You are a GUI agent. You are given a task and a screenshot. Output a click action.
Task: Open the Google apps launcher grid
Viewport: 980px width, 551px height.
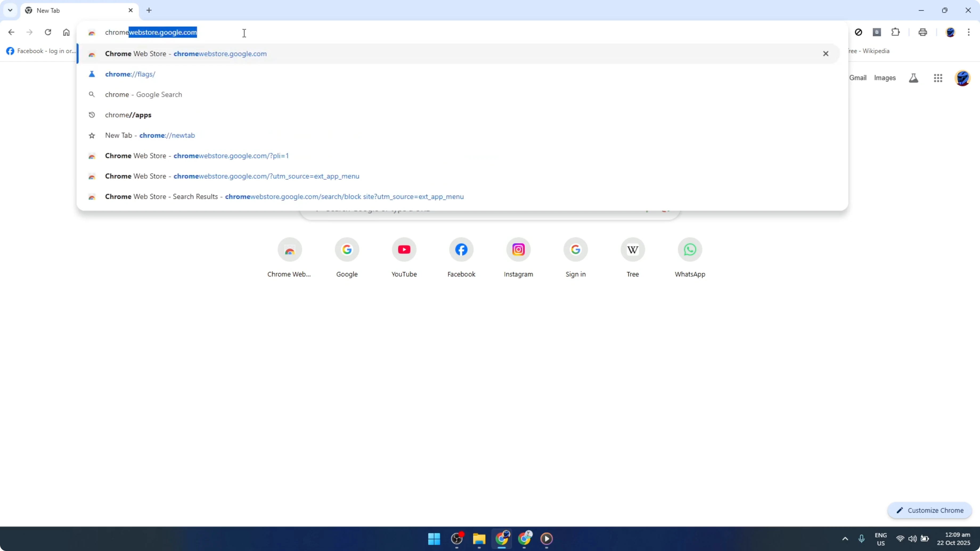[938, 78]
